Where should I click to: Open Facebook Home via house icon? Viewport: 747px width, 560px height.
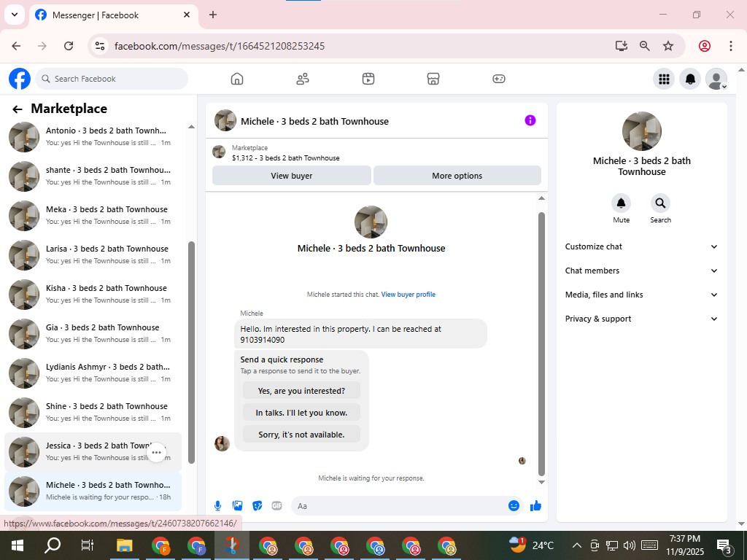point(237,79)
